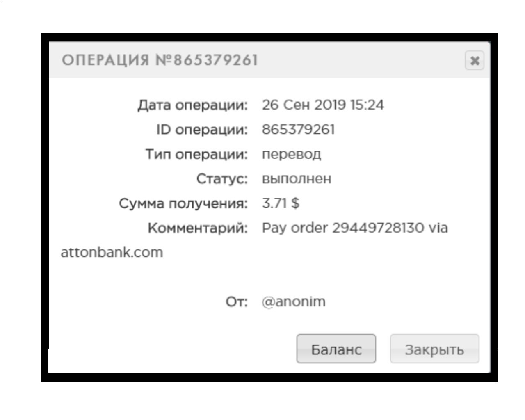Click the ID операции label
The image size is (525, 420).
pyautogui.click(x=202, y=130)
